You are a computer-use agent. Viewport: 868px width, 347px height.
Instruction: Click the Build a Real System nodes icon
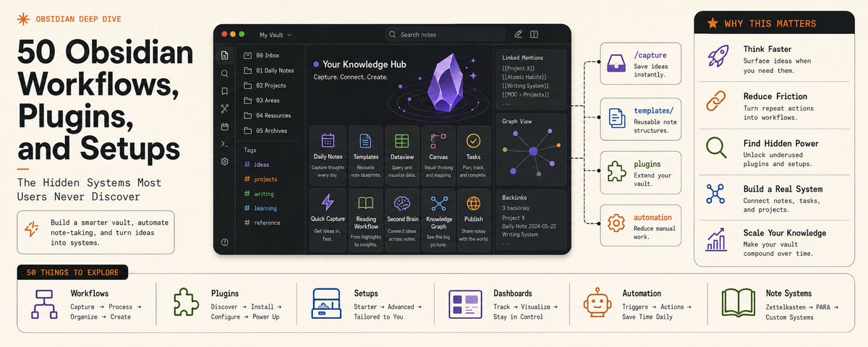coord(716,193)
